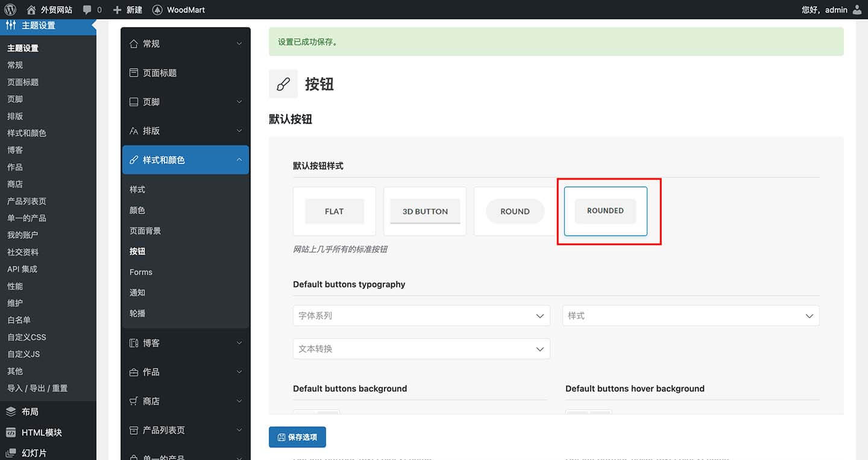The width and height of the screenshot is (868, 460).
Task: Click the 布局 layers icon
Action: [11, 412]
